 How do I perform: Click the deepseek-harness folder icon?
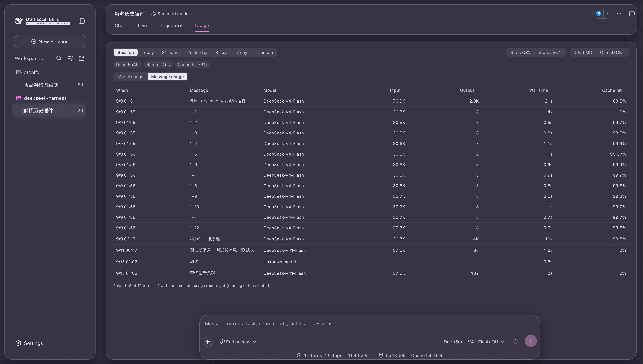pyautogui.click(x=19, y=98)
